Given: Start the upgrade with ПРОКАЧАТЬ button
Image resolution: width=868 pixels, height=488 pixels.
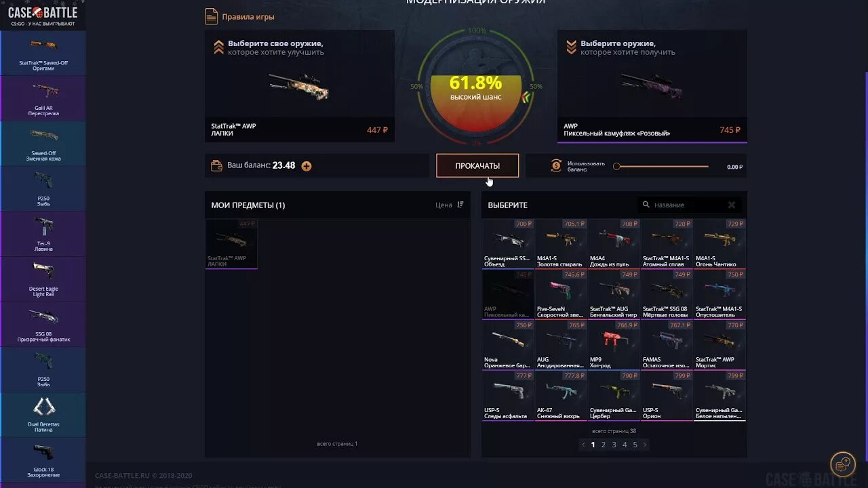Looking at the screenshot, I should (477, 165).
